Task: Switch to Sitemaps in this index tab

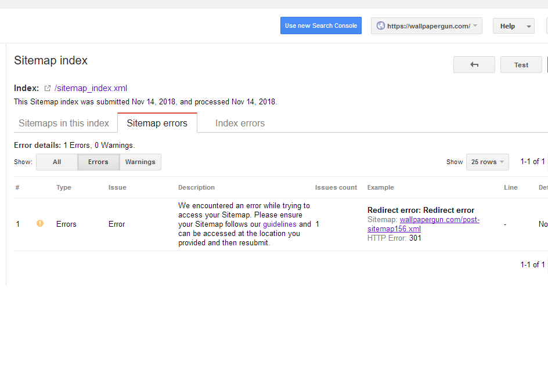Action: pyautogui.click(x=64, y=123)
